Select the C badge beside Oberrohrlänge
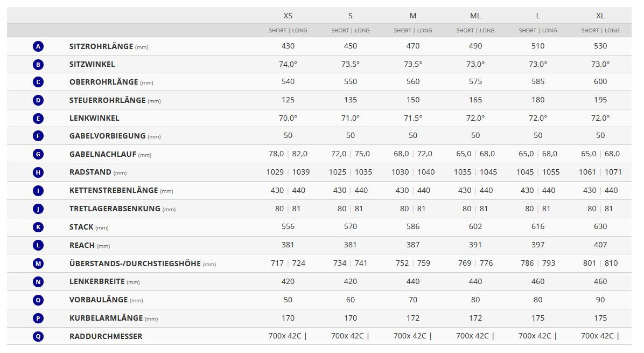Image resolution: width=644 pixels, height=353 pixels. click(x=38, y=82)
